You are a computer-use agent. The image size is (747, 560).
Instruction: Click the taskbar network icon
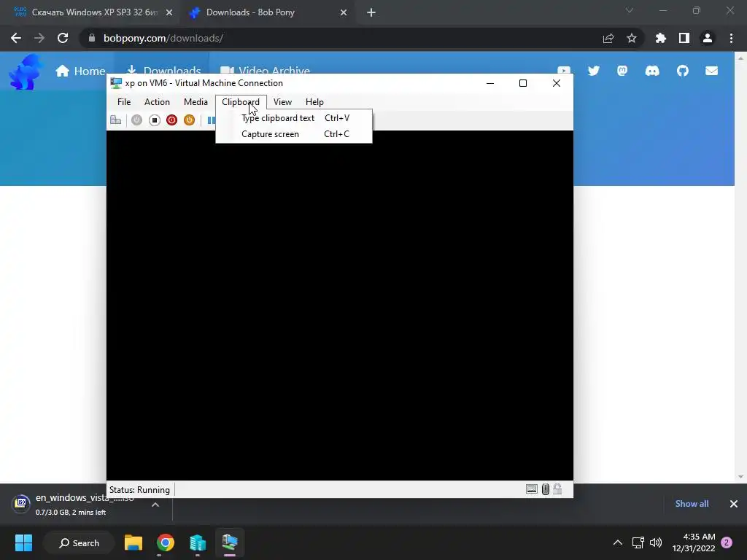click(x=638, y=542)
